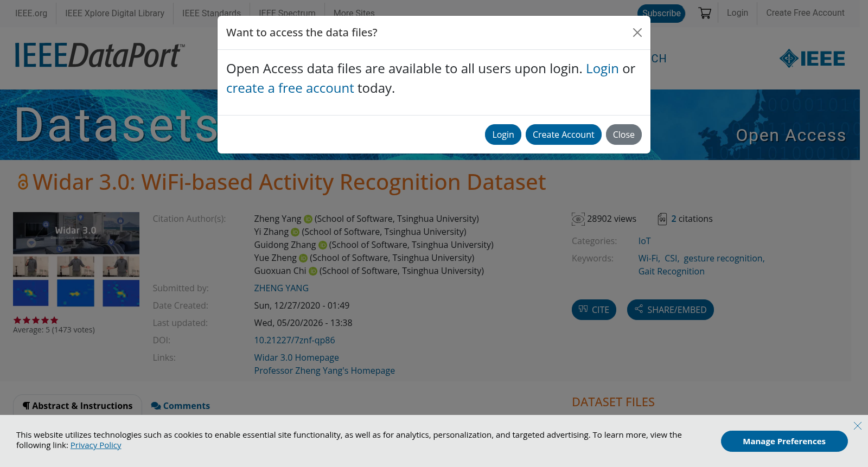Visit the Widar 3.0 Homepage link
This screenshot has width=868, height=467.
pyautogui.click(x=296, y=357)
